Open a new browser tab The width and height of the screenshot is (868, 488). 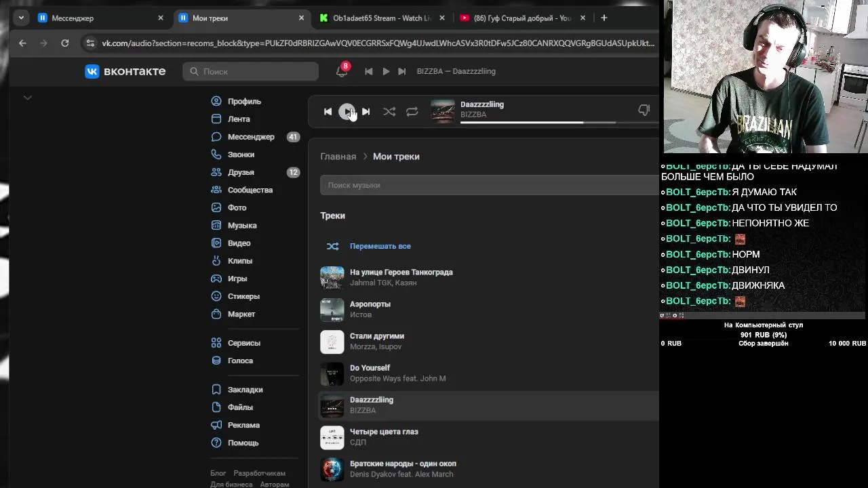click(604, 18)
